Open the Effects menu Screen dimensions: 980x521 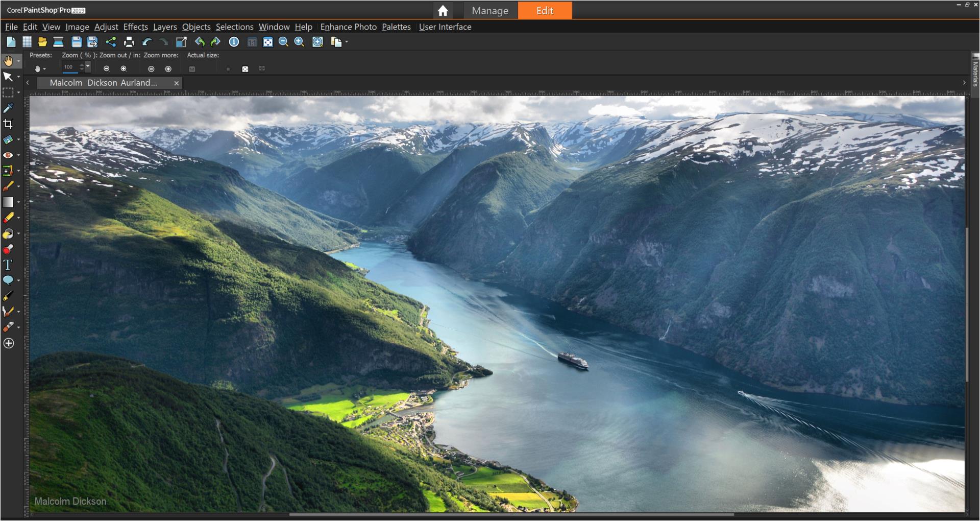point(135,27)
